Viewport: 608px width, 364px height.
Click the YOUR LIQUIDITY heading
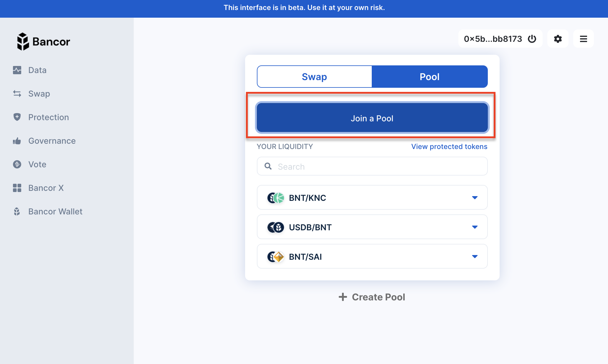tap(285, 146)
